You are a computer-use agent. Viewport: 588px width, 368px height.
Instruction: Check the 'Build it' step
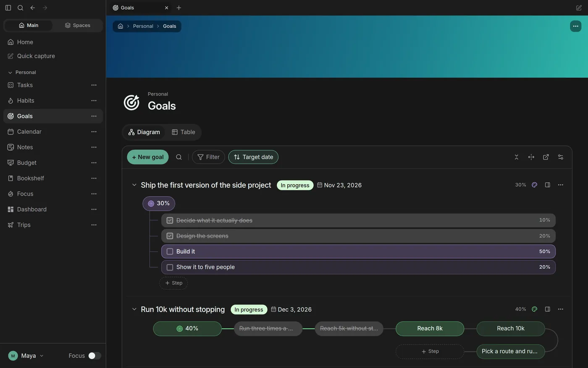170,252
